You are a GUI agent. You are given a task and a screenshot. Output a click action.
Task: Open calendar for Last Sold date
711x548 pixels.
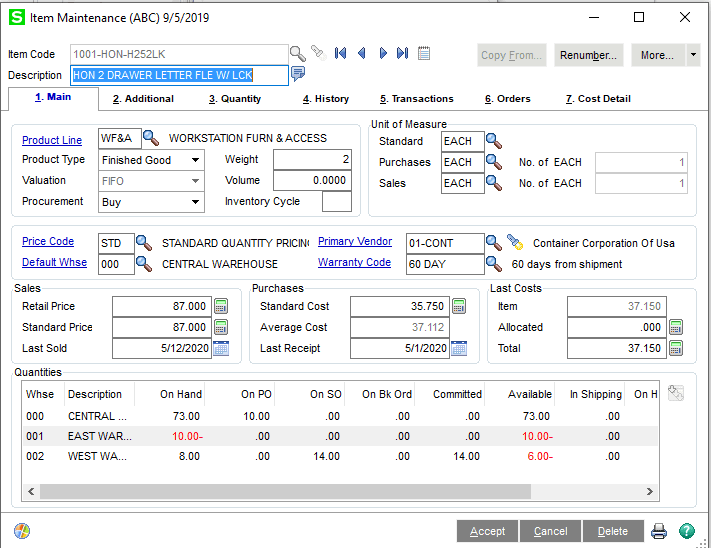pyautogui.click(x=221, y=348)
